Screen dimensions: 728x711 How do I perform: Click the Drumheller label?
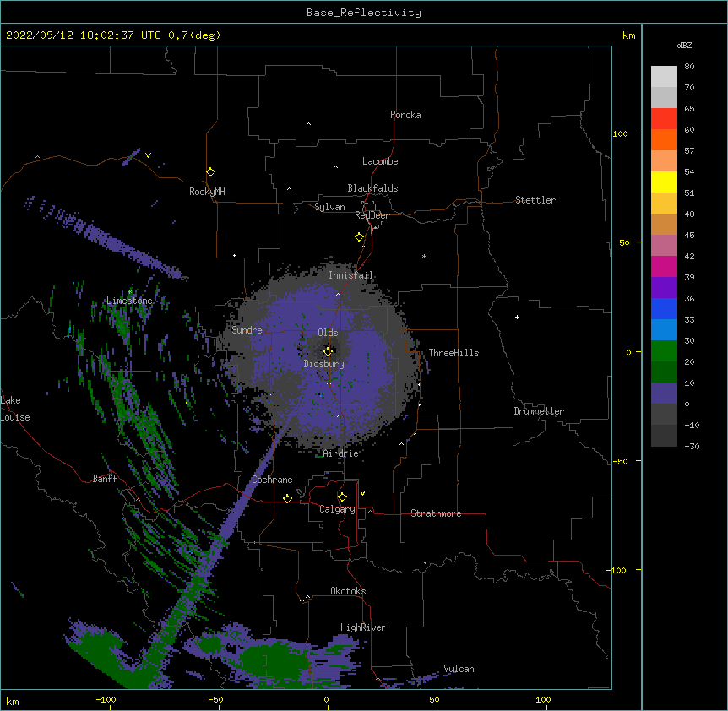pos(539,411)
